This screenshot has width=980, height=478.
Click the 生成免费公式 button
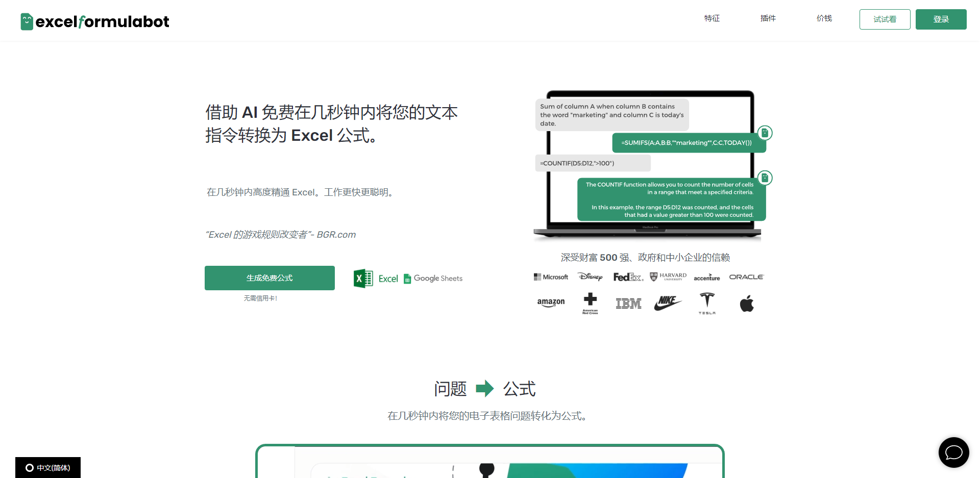coord(269,278)
